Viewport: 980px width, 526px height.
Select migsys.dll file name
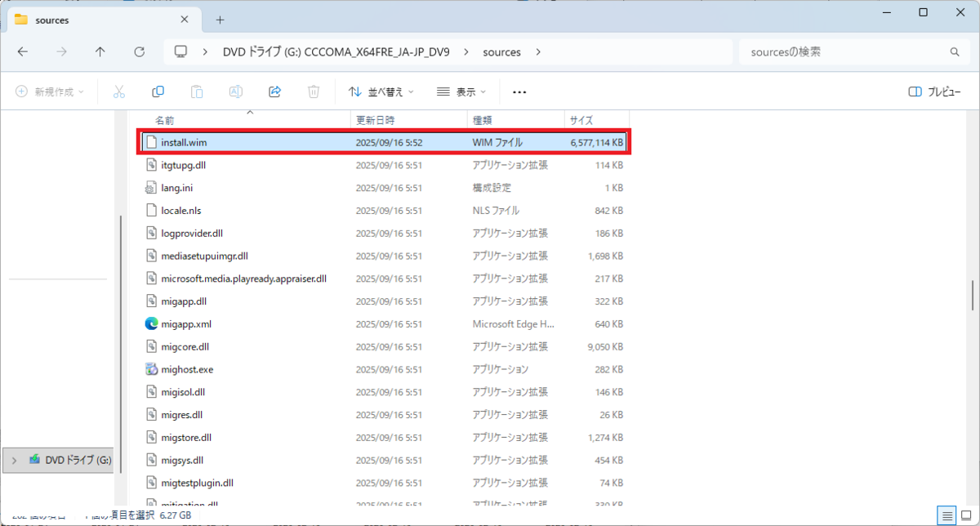(182, 460)
